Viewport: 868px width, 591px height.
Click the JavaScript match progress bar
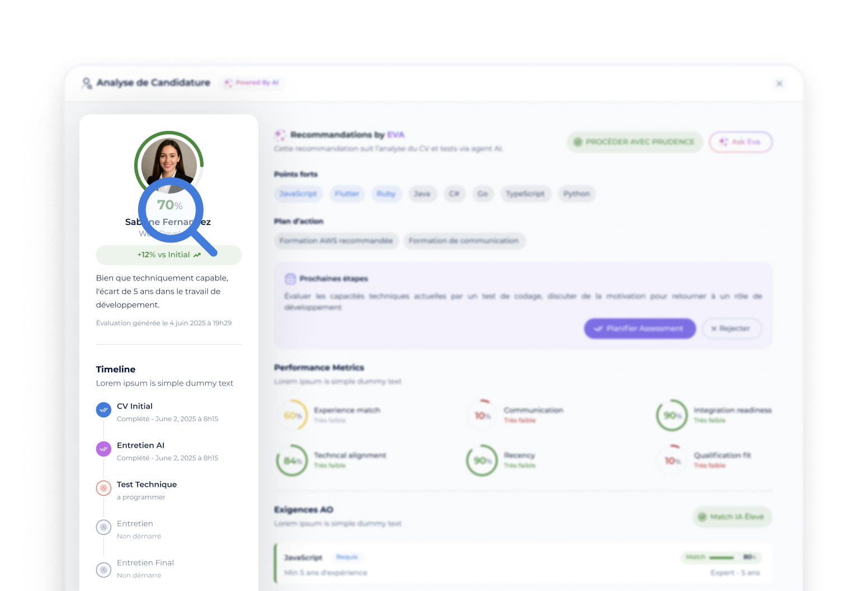pos(721,557)
